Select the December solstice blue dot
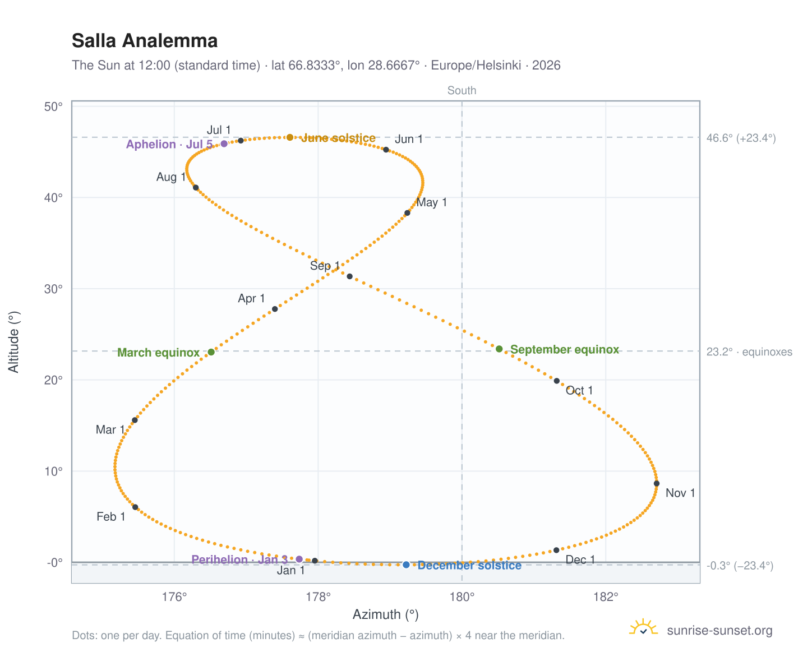The height and width of the screenshot is (666, 812). tap(406, 565)
